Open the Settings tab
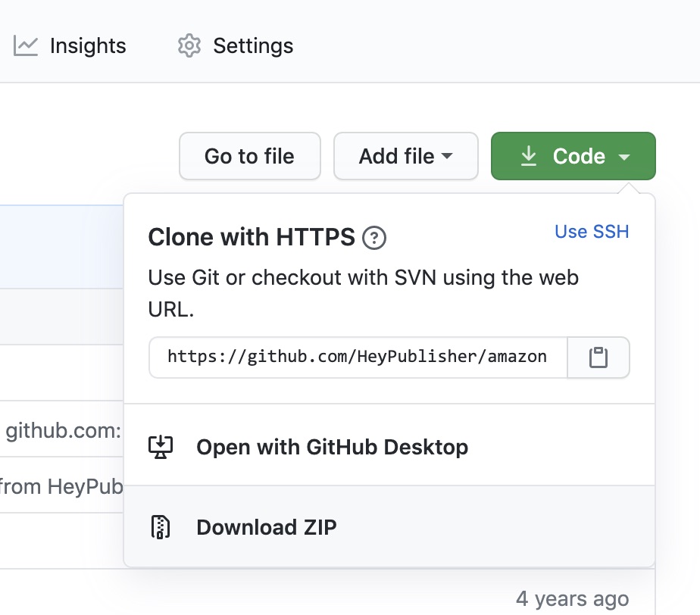This screenshot has height=615, width=700. pyautogui.click(x=235, y=45)
